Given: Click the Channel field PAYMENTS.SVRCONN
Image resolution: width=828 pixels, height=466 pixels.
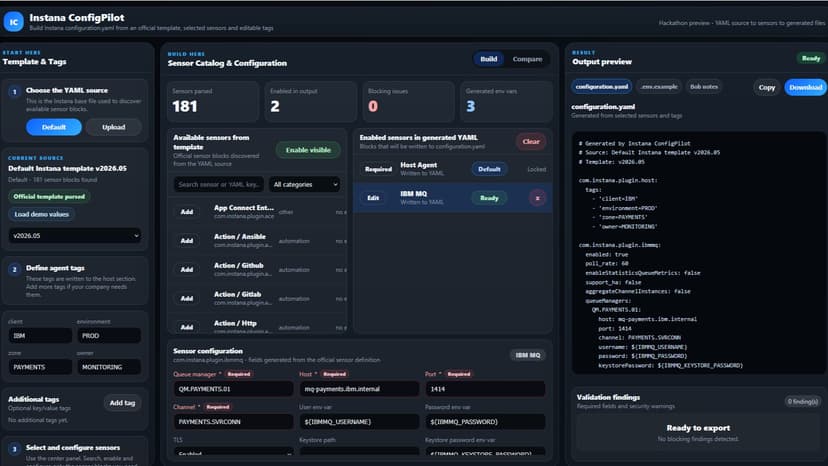Looking at the screenshot, I should pyautogui.click(x=233, y=422).
